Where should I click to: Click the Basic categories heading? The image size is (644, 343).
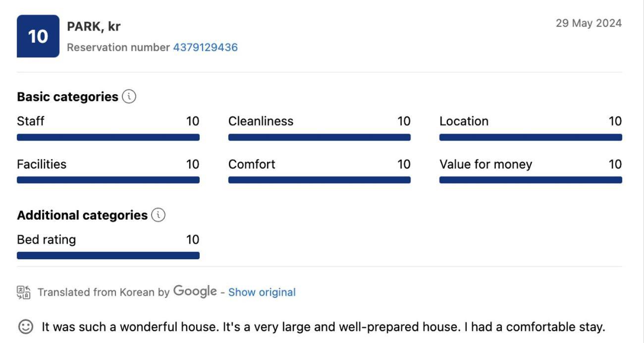pyautogui.click(x=67, y=97)
